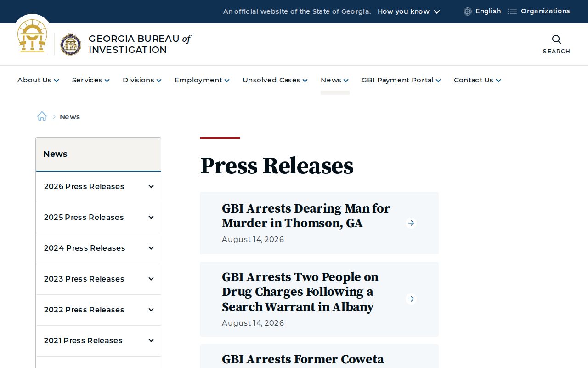588x368 pixels.
Task: Click Georgia Bureau of Investigation site title
Action: click(x=140, y=44)
